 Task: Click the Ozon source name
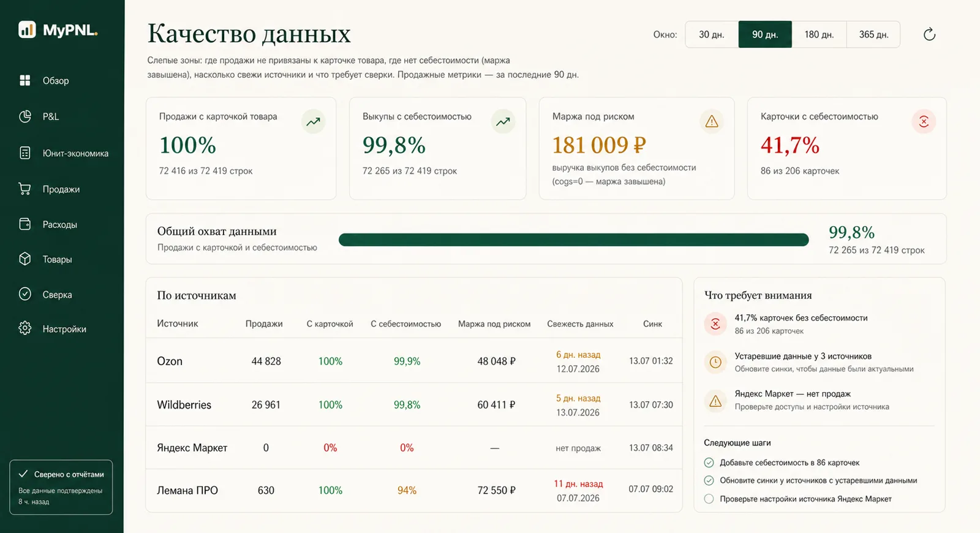coord(170,361)
